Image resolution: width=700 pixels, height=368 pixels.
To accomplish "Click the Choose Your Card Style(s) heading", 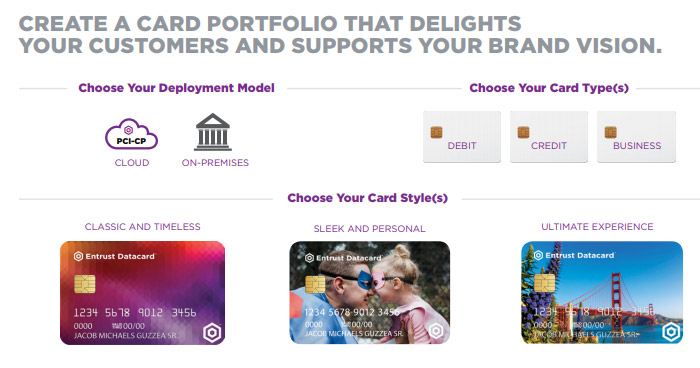I will 367,198.
